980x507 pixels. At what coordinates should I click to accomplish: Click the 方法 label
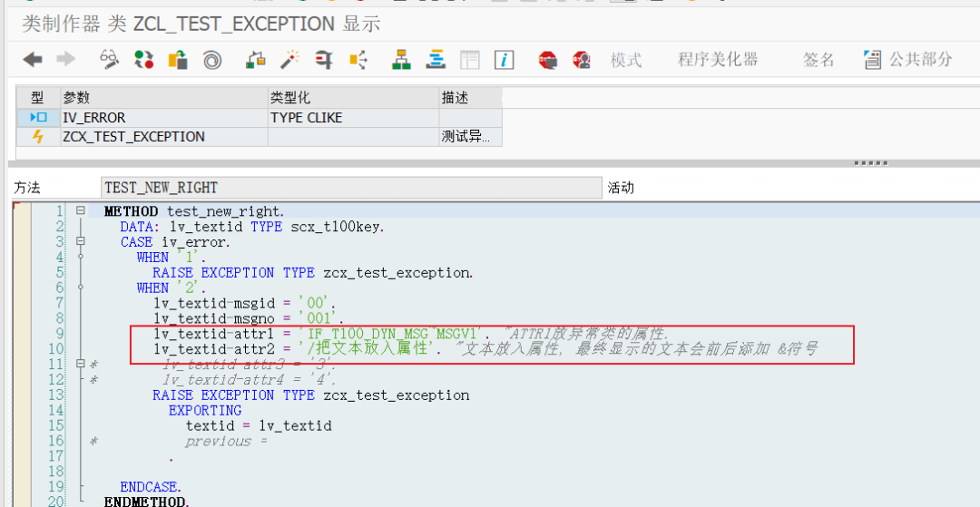(x=27, y=188)
